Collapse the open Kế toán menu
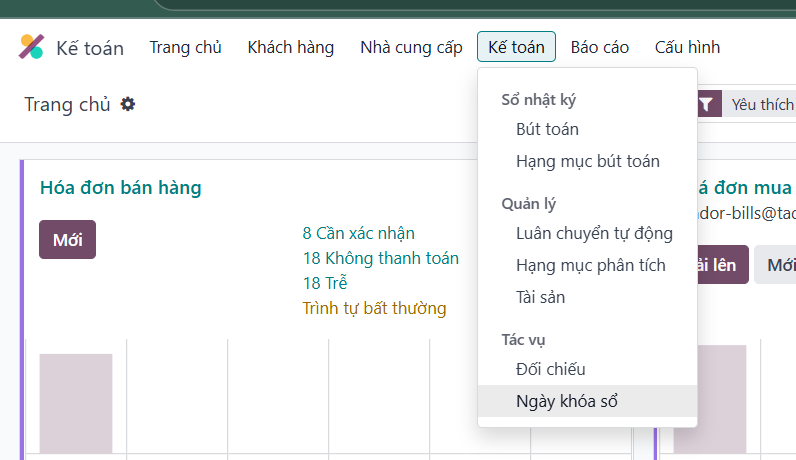This screenshot has width=796, height=460. (x=516, y=47)
